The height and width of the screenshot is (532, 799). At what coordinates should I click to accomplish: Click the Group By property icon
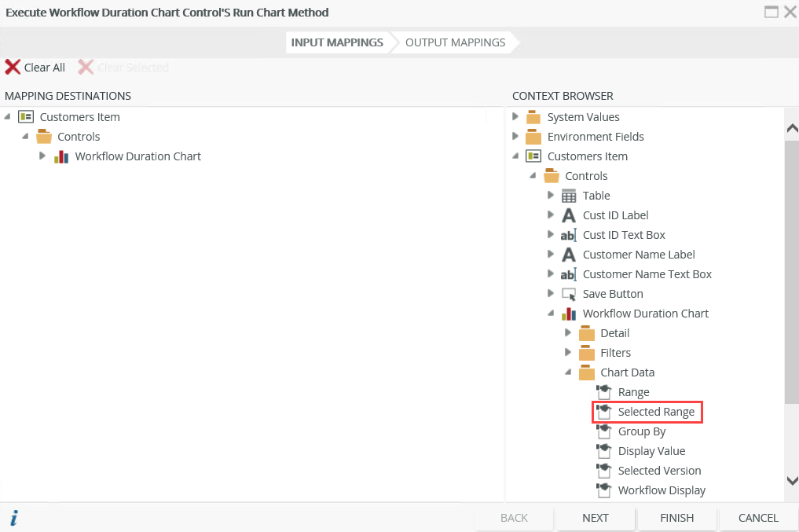coord(603,431)
